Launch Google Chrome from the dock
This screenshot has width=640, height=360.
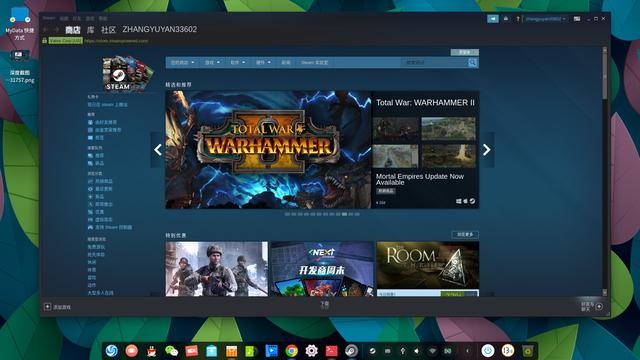(x=291, y=351)
